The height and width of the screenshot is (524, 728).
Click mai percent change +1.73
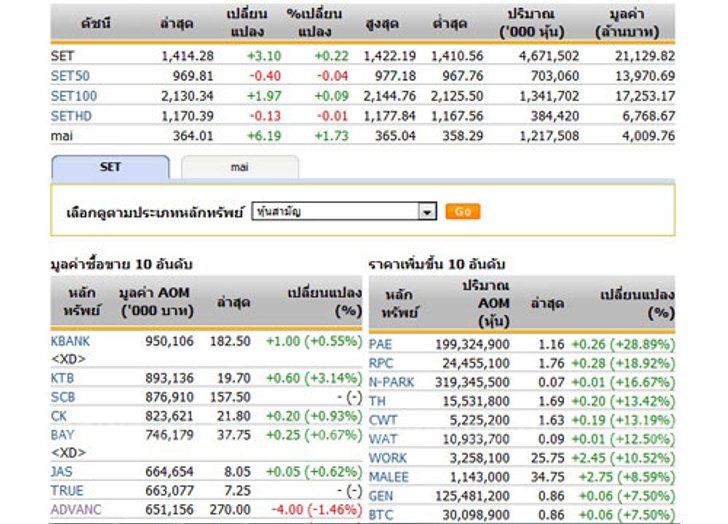click(x=332, y=136)
